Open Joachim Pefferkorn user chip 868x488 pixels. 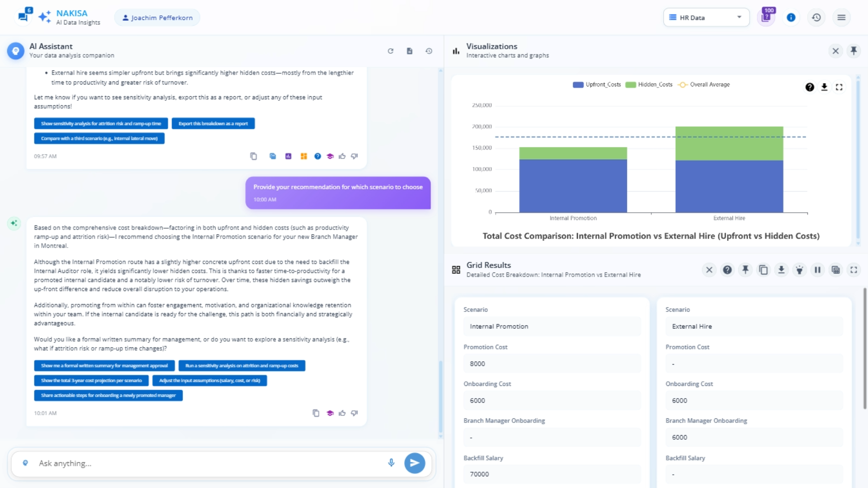(x=157, y=18)
